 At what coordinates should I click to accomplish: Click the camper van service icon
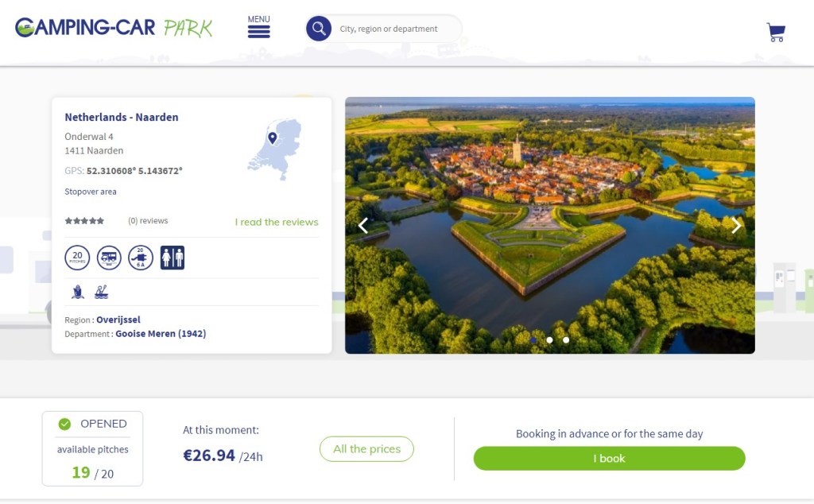point(109,258)
